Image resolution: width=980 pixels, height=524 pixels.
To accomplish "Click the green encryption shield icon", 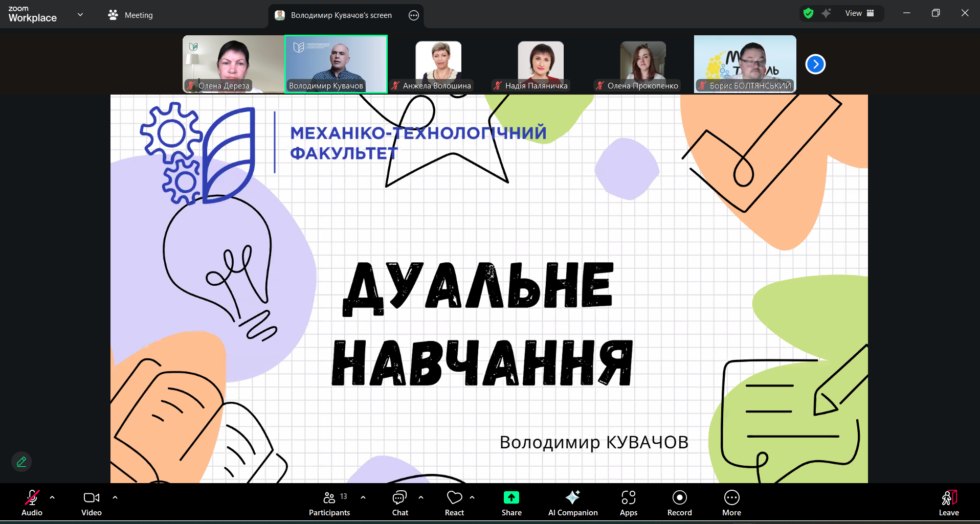I will point(808,13).
